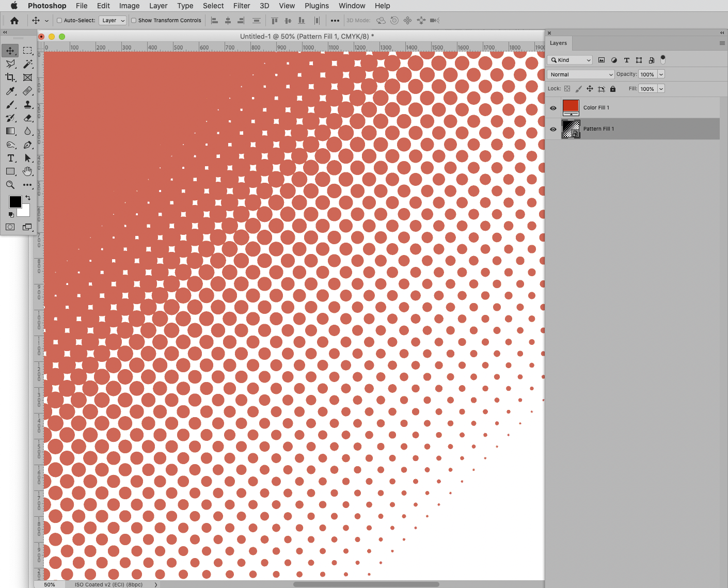Open the Opacity percentage dropdown
Screen dimensions: 728x588
tap(661, 74)
